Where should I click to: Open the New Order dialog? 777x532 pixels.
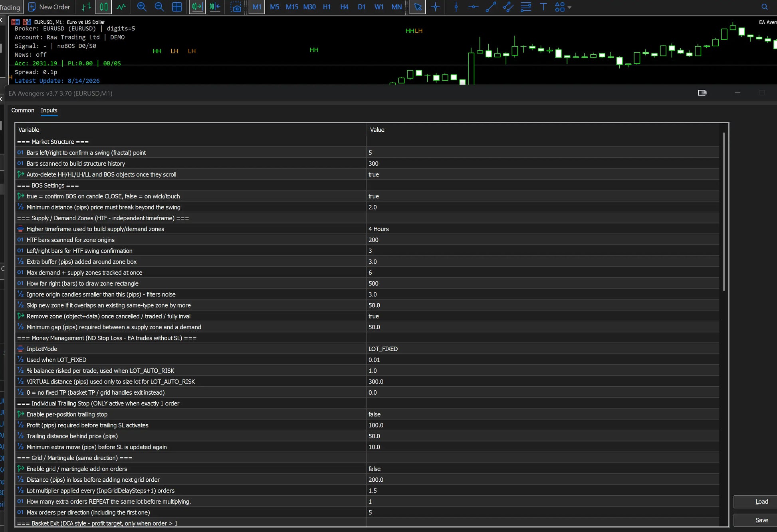[x=49, y=7]
